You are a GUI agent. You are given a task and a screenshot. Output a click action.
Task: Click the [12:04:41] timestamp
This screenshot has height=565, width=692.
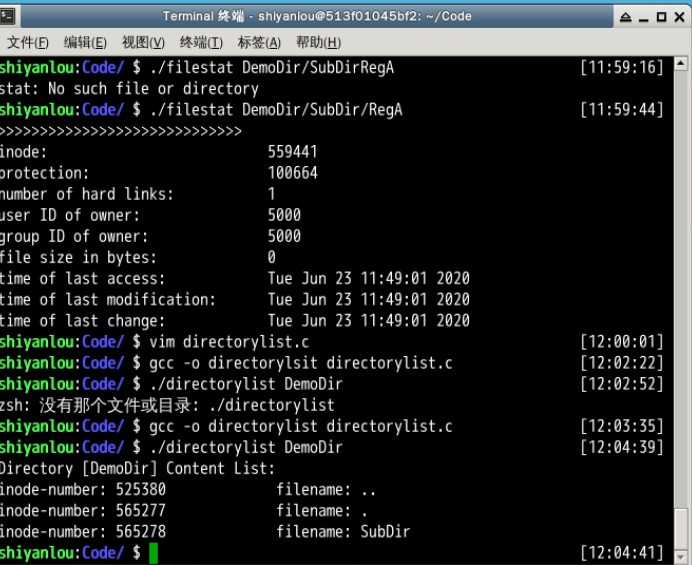point(621,553)
